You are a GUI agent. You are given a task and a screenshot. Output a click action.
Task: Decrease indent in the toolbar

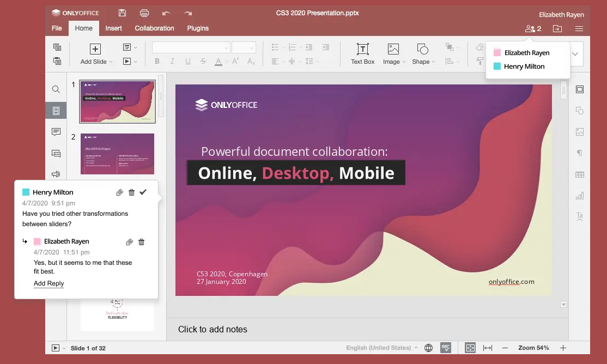click(309, 47)
